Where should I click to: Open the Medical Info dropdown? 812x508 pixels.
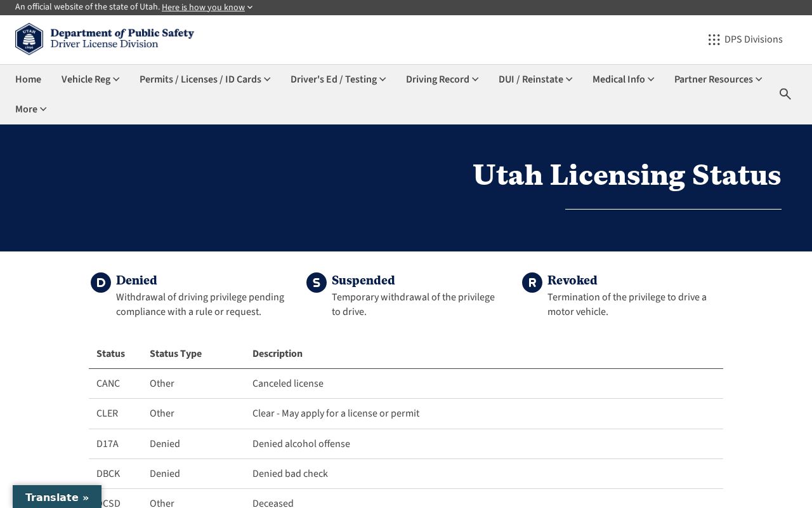point(623,79)
